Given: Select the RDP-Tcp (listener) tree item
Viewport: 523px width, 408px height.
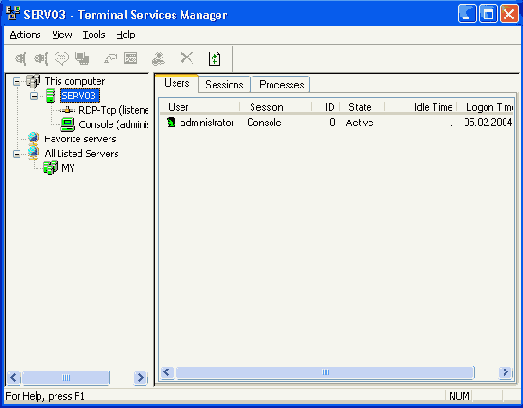Looking at the screenshot, I should pyautogui.click(x=113, y=110).
